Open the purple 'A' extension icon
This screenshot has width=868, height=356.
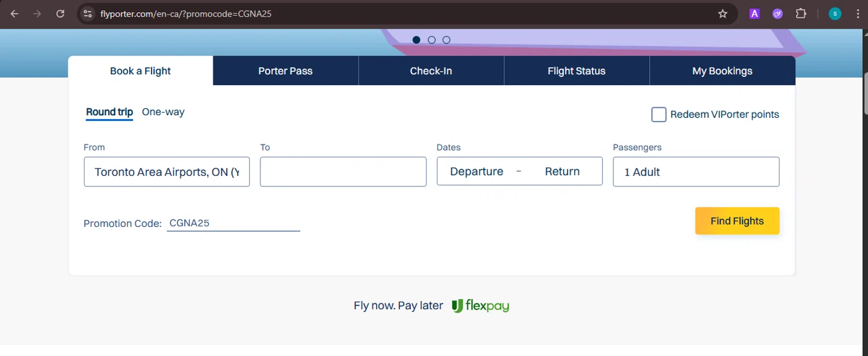(x=755, y=14)
